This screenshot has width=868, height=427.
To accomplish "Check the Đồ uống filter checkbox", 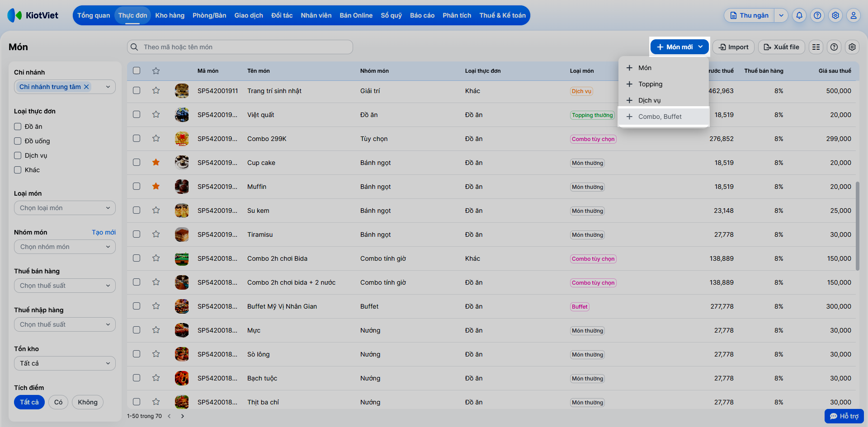I will pos(18,141).
